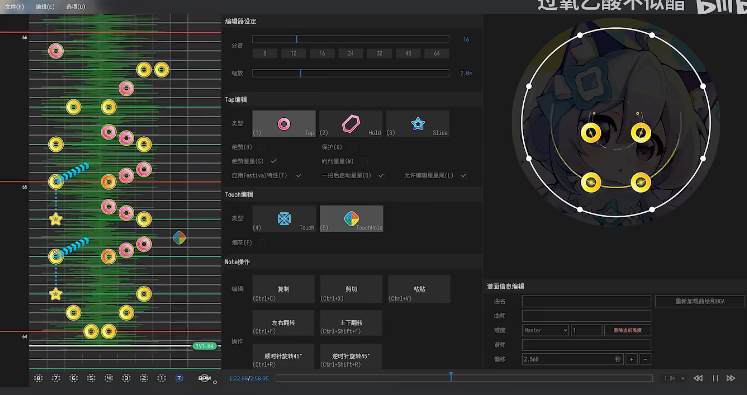Toggle the 保护(X) checkbox
The height and width of the screenshot is (395, 747).
point(352,147)
